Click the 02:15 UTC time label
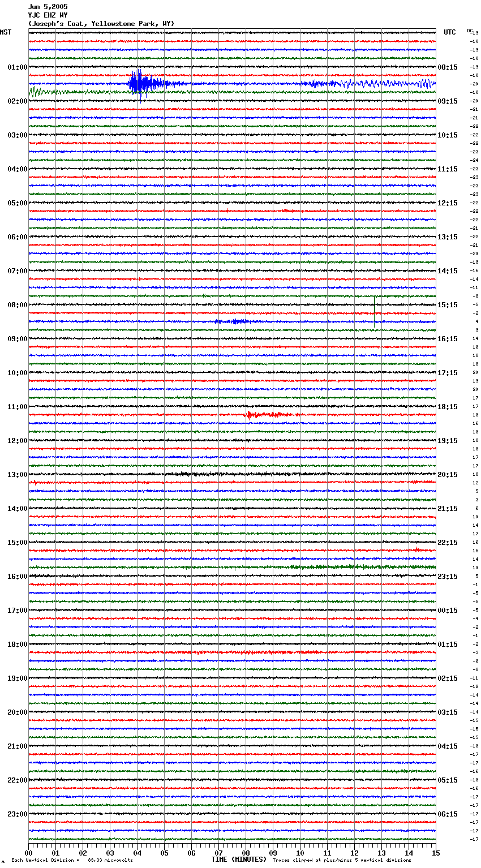The height and width of the screenshot is (868, 481). pos(448,678)
